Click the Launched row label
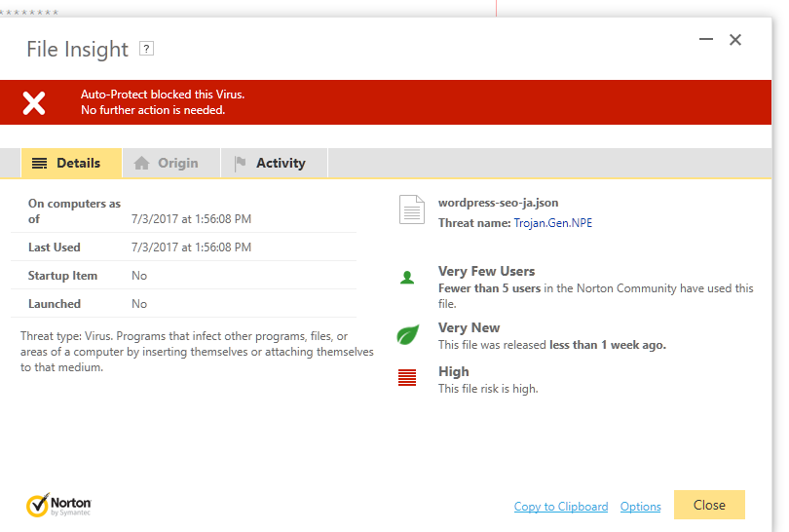 (x=55, y=303)
